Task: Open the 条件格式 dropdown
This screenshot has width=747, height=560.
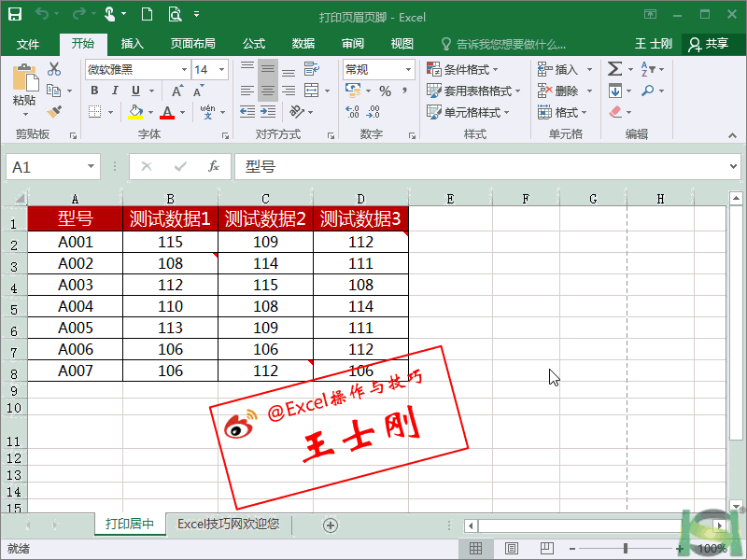Action: coord(462,69)
